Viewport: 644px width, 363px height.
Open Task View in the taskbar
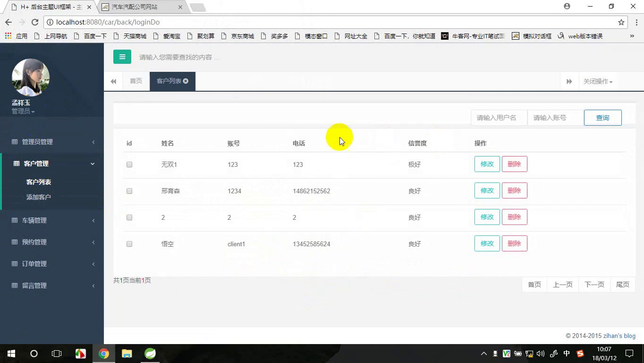(57, 354)
